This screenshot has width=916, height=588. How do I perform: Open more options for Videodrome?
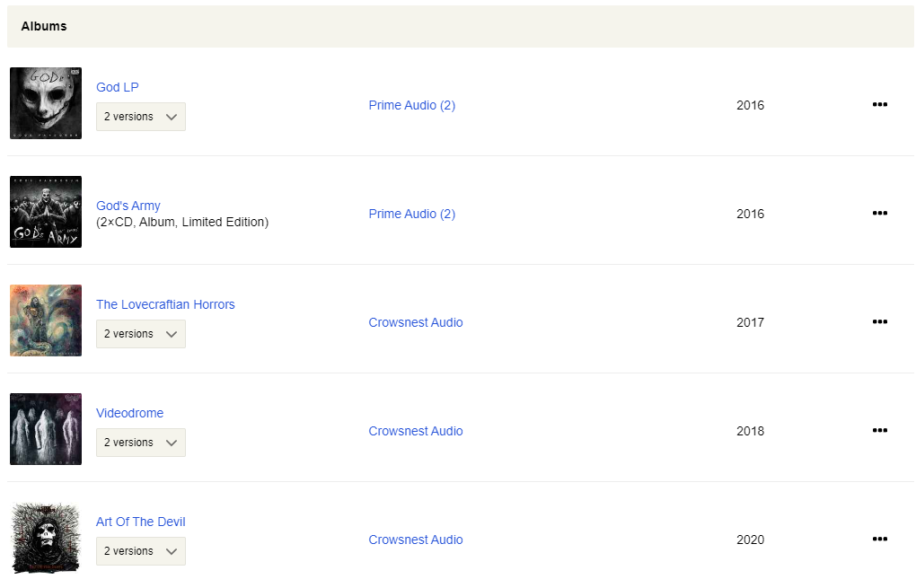879,431
